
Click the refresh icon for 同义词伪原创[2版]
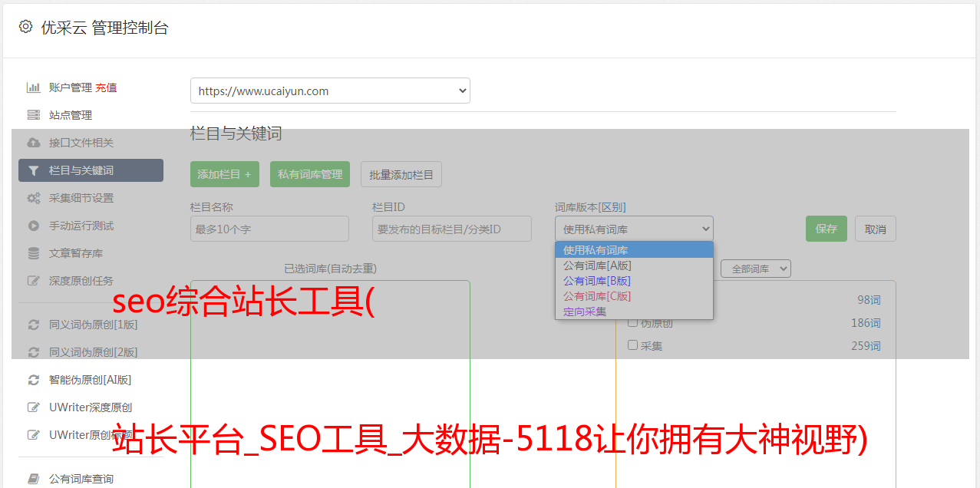[x=34, y=352]
